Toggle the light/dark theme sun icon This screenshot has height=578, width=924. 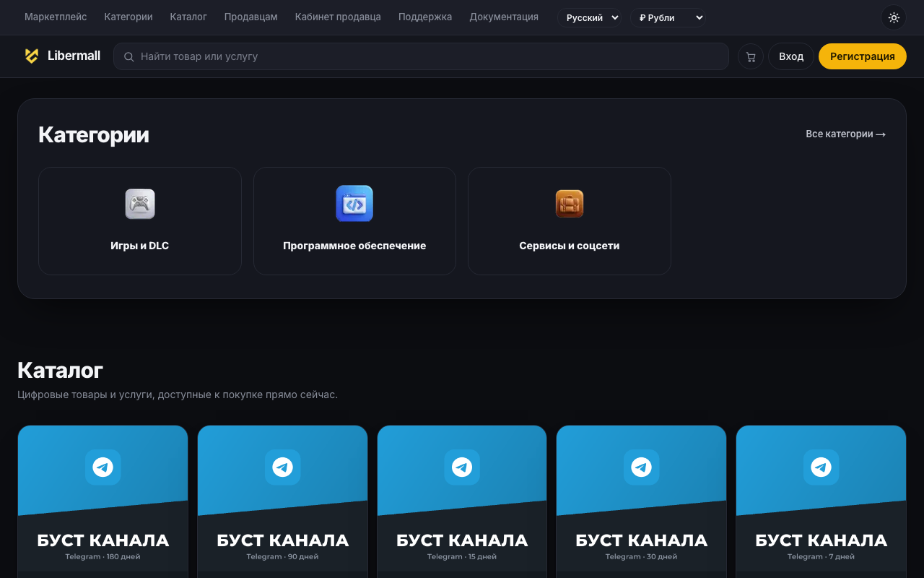pyautogui.click(x=894, y=17)
